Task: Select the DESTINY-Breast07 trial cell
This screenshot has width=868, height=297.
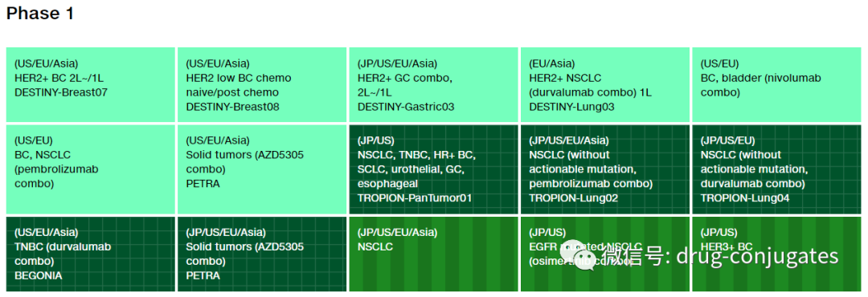Action: point(91,84)
